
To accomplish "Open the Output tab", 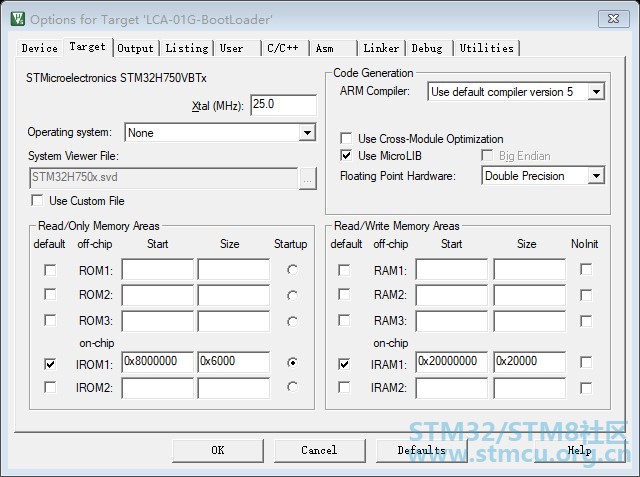I will 136,48.
